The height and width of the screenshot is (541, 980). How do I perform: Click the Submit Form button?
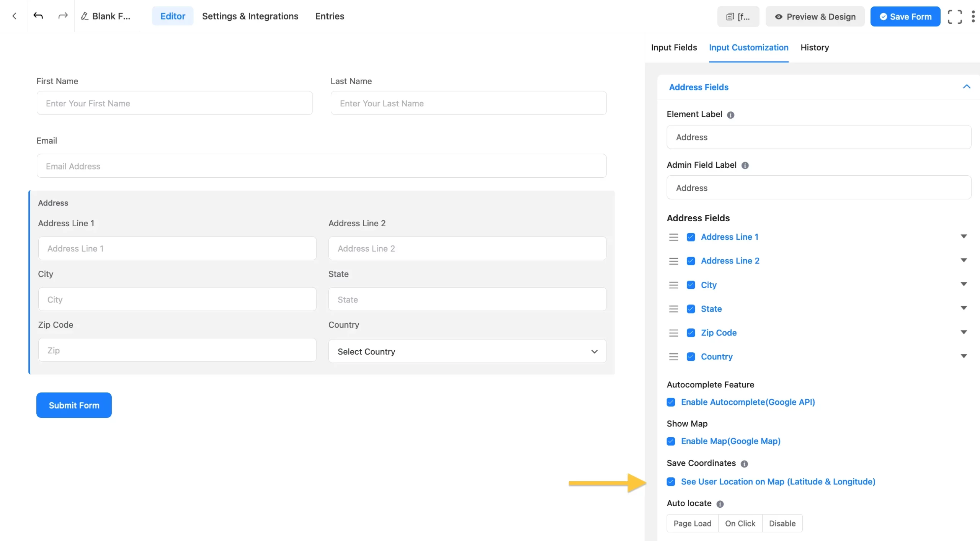pos(74,405)
